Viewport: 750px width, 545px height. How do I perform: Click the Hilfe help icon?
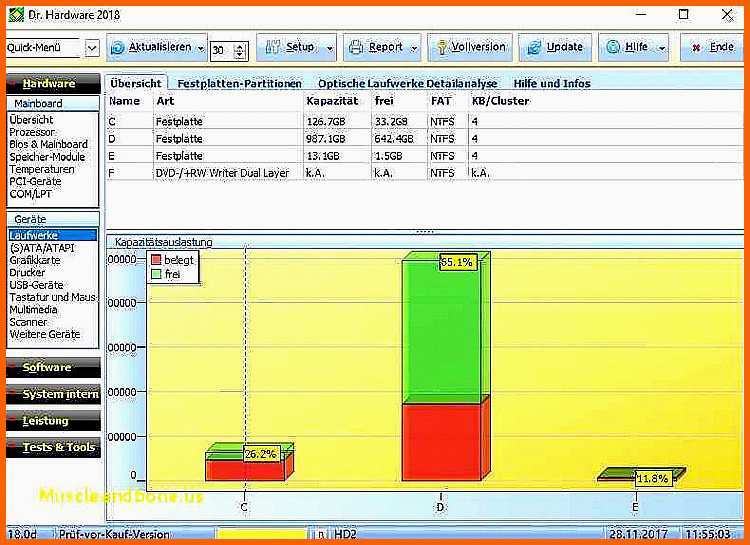pos(613,47)
